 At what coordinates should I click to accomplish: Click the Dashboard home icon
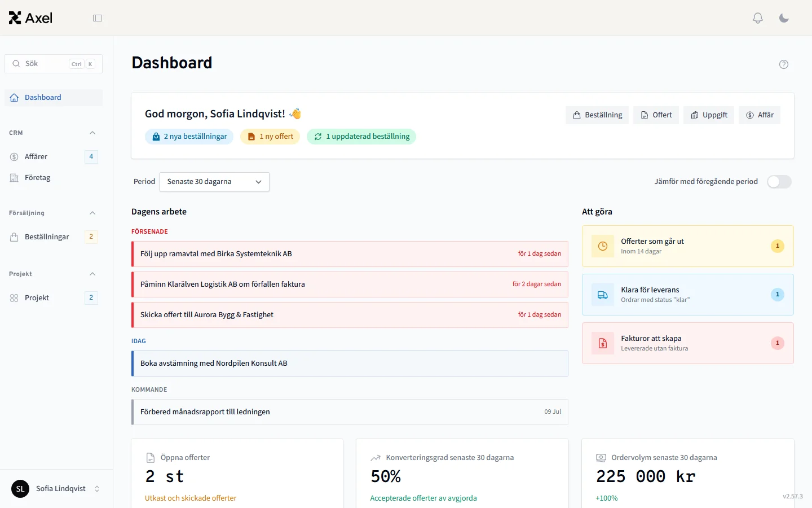[15, 98]
